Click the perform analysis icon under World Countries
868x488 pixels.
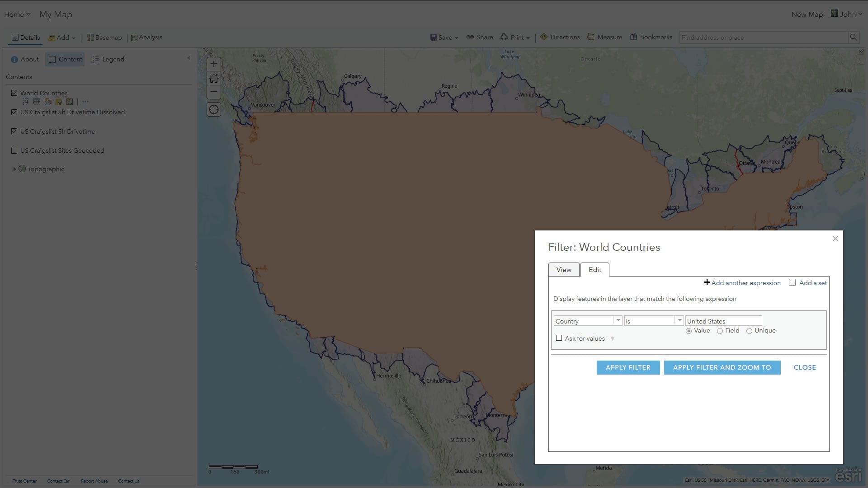[70, 102]
